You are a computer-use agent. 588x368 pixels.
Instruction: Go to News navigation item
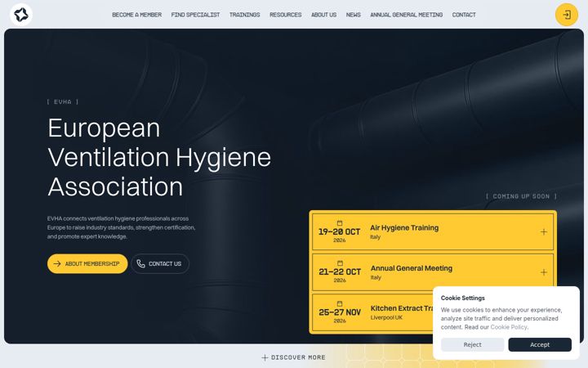[x=354, y=15]
